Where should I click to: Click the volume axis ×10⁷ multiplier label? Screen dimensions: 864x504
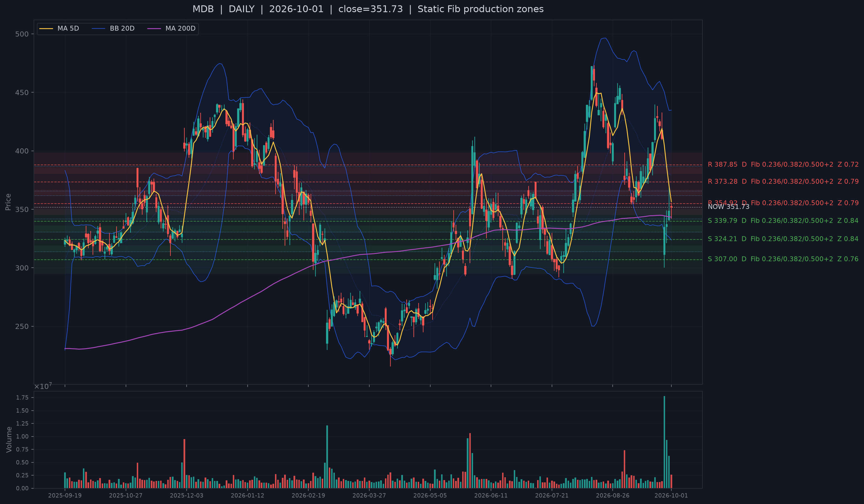click(x=43, y=386)
